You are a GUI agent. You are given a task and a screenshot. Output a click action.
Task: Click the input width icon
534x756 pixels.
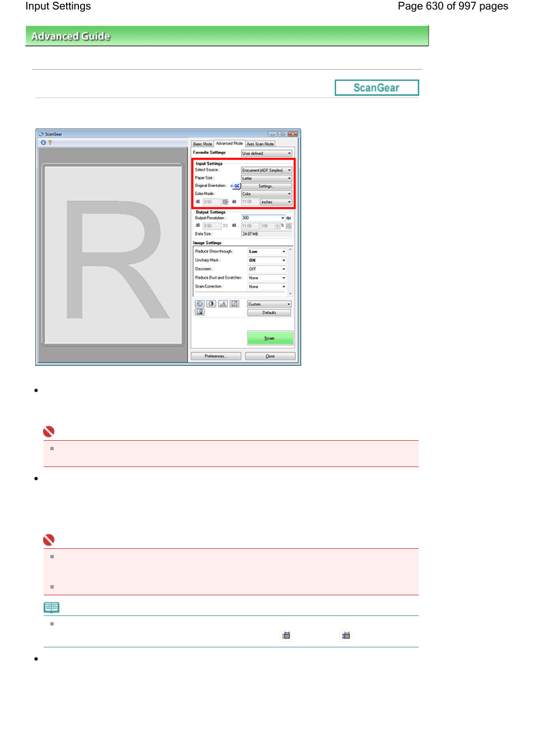[x=198, y=202]
